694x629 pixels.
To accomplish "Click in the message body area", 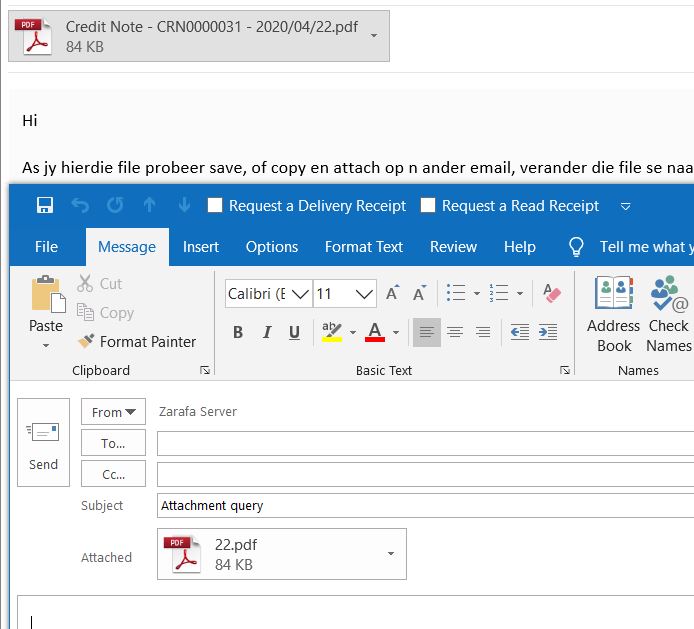I will [x=355, y=613].
